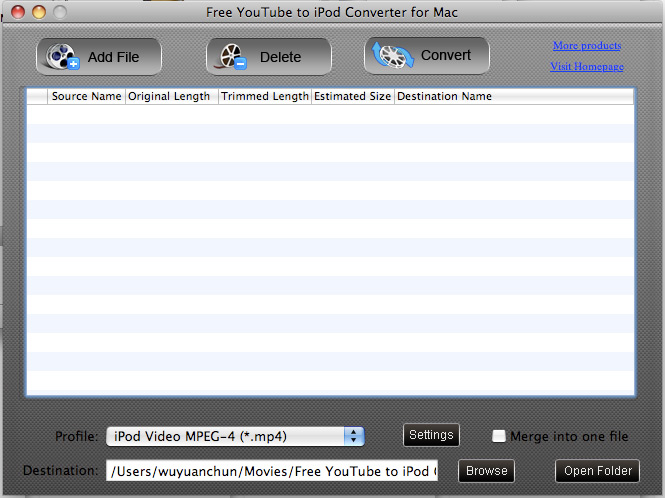This screenshot has width=665, height=498.
Task: Select the Trimmed Length column header
Action: (x=265, y=97)
